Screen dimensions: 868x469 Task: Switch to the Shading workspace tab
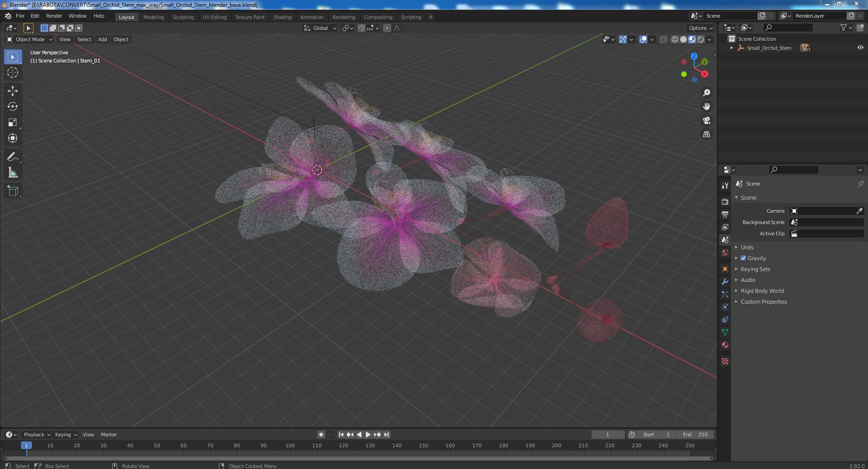pyautogui.click(x=282, y=17)
